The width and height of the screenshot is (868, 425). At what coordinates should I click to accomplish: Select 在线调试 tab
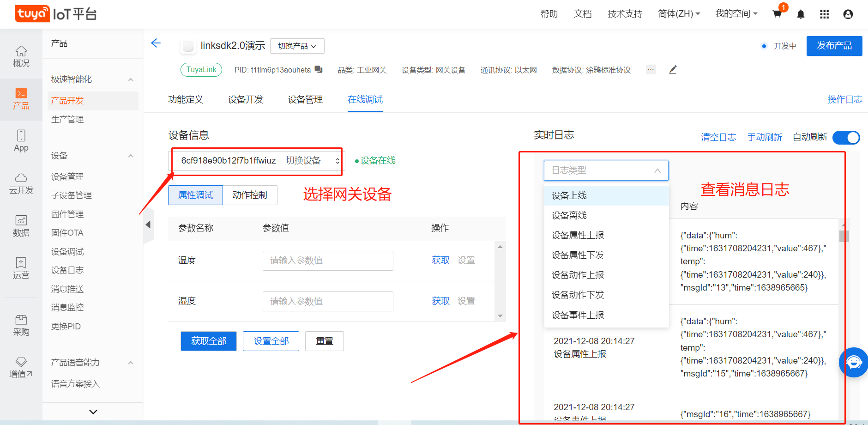click(365, 99)
